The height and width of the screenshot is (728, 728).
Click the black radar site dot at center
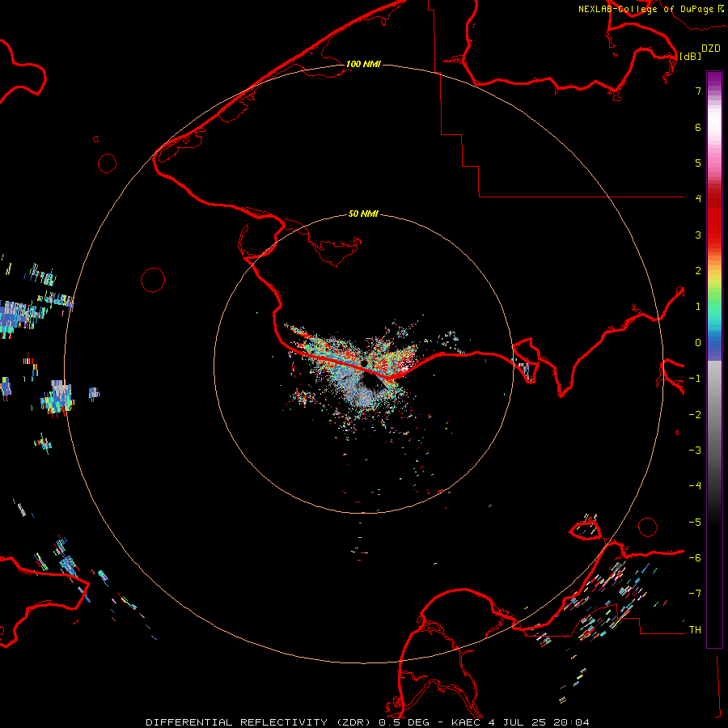pyautogui.click(x=365, y=362)
